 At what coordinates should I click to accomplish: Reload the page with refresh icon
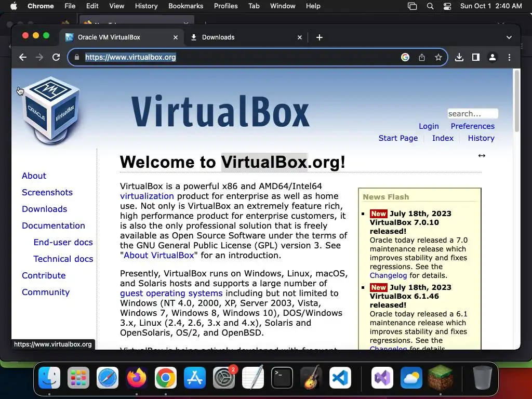click(56, 57)
